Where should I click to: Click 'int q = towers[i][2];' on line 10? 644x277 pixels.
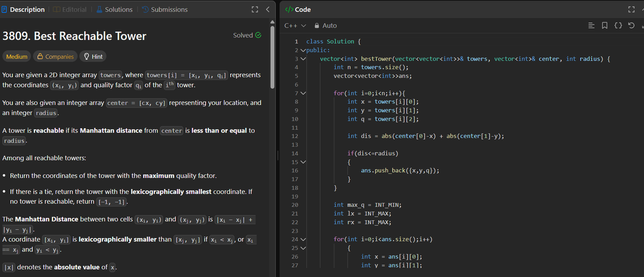coord(383,119)
